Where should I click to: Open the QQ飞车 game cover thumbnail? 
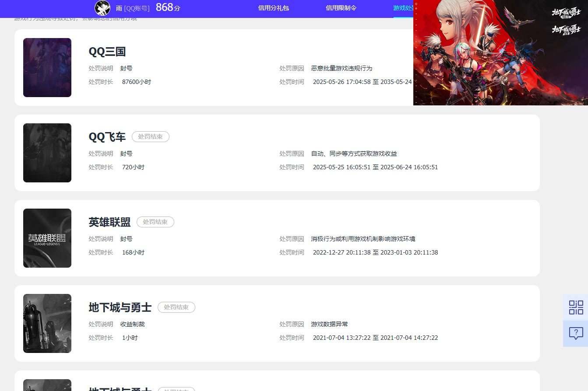(x=47, y=153)
